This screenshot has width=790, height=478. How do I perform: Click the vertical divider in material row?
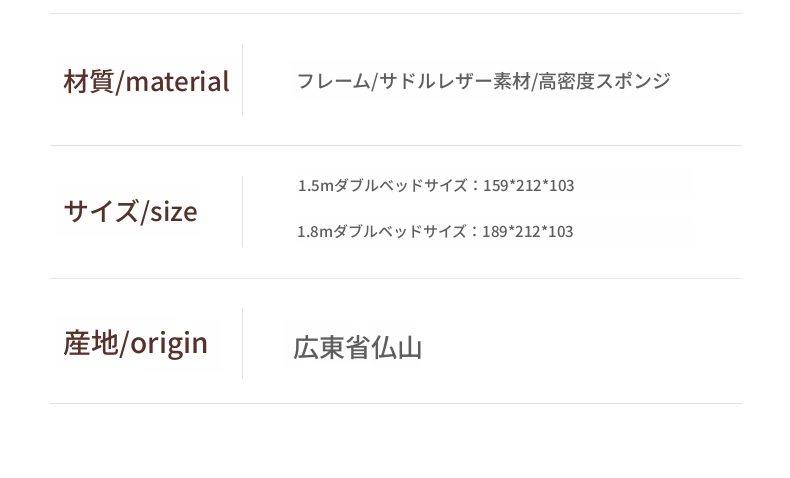pyautogui.click(x=242, y=80)
